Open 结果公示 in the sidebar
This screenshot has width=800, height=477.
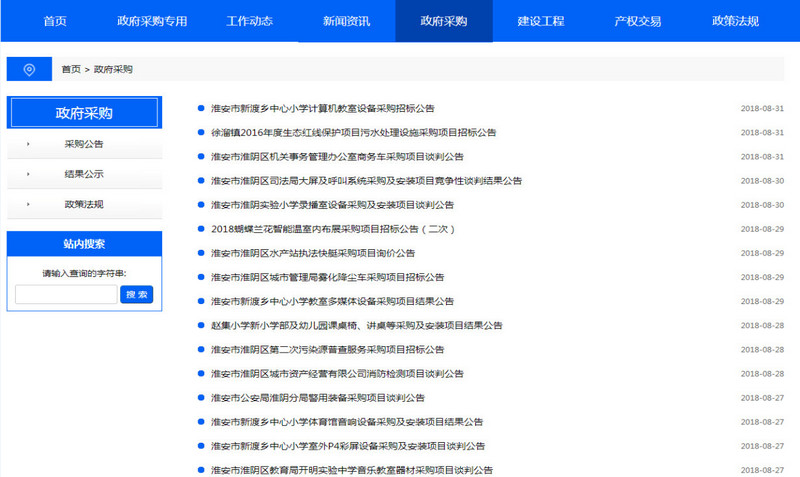pos(84,174)
